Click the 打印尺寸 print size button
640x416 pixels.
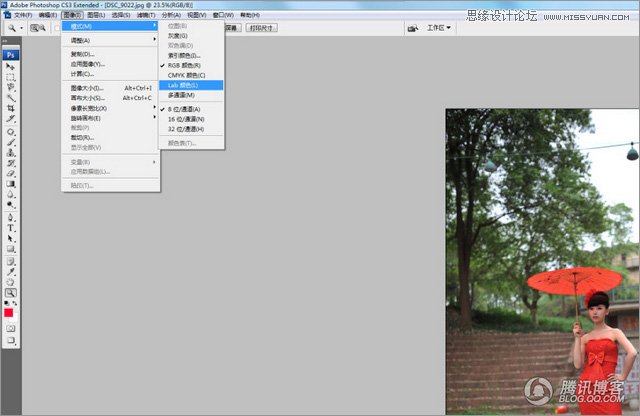tap(262, 28)
